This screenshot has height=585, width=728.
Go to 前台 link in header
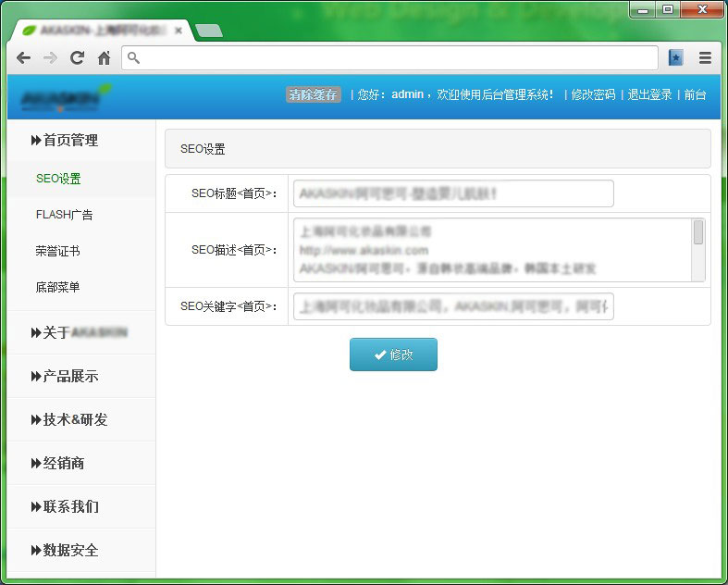click(695, 94)
